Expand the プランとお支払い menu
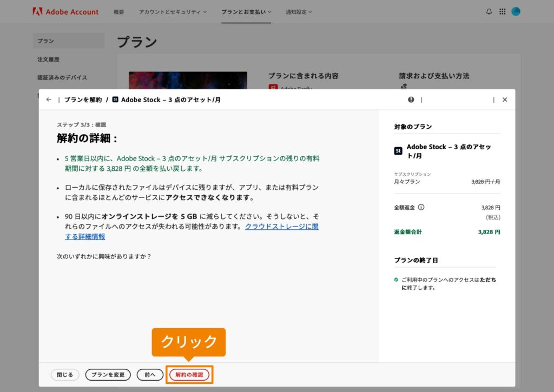Image resolution: width=554 pixels, height=392 pixels. [246, 12]
